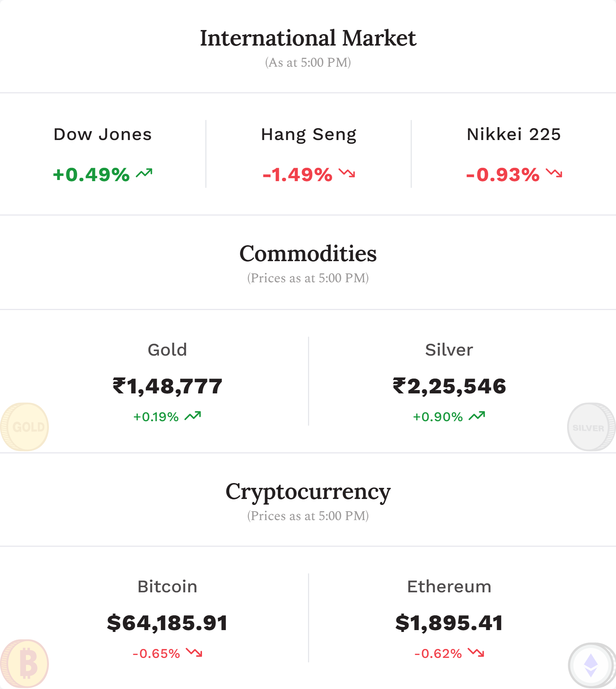616x689 pixels.
Task: Click the faded gold coin icon
Action: click(24, 427)
